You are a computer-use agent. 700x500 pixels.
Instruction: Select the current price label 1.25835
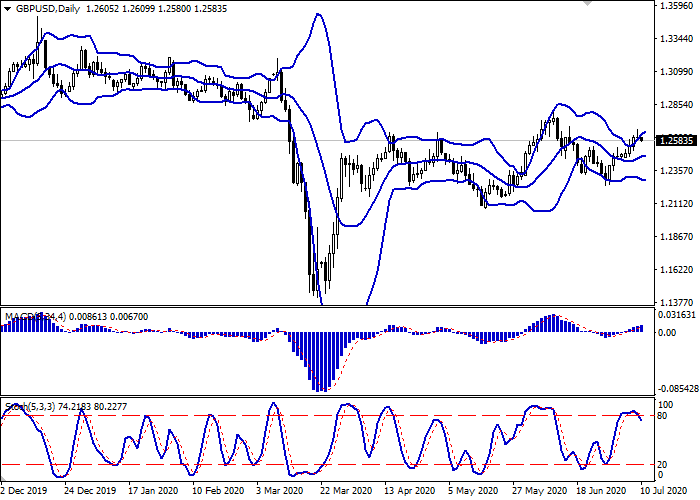(676, 140)
